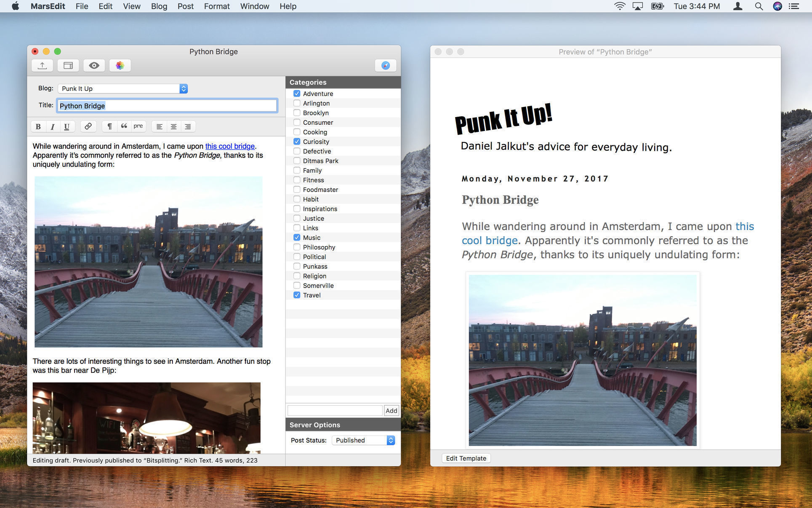Viewport: 812px width, 508px height.
Task: Enable the Philosophy category checkbox
Action: point(297,247)
